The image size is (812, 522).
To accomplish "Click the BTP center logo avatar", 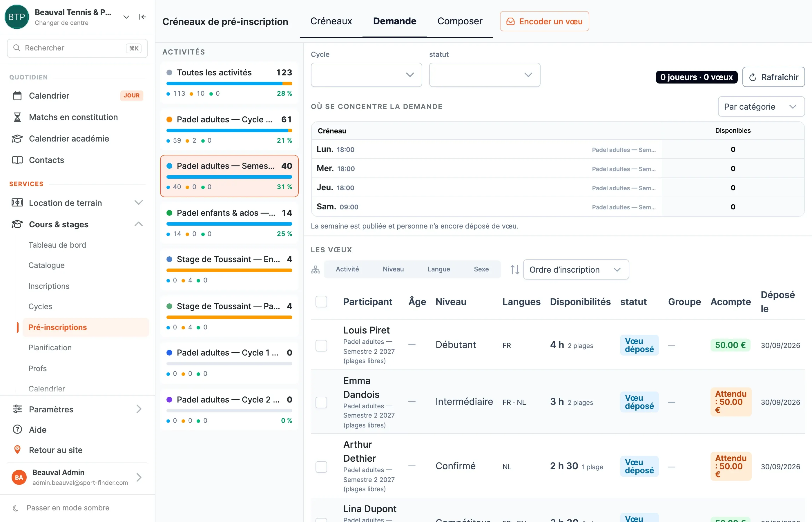I will [16, 17].
